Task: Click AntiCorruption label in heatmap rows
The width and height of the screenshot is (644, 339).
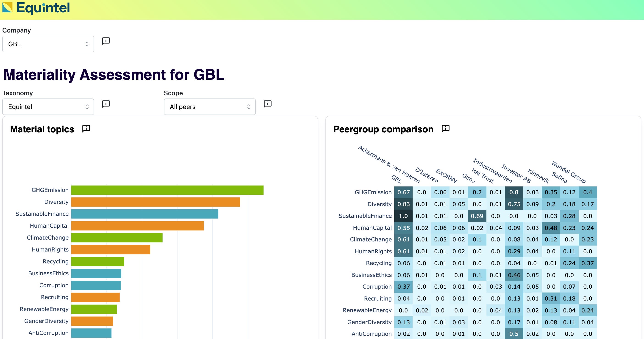Action: click(x=372, y=334)
